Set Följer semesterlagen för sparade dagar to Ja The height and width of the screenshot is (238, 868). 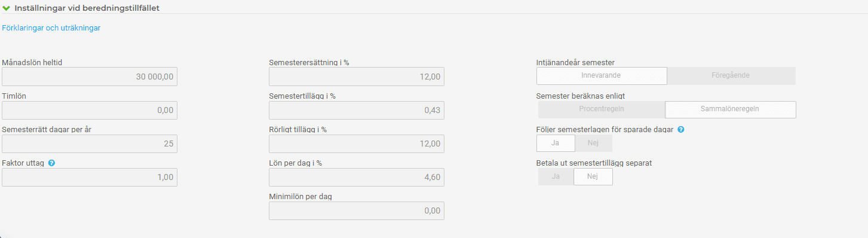coord(556,143)
